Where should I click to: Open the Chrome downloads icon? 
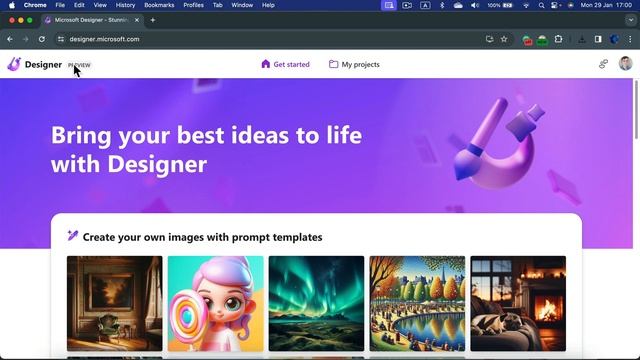coord(582,39)
